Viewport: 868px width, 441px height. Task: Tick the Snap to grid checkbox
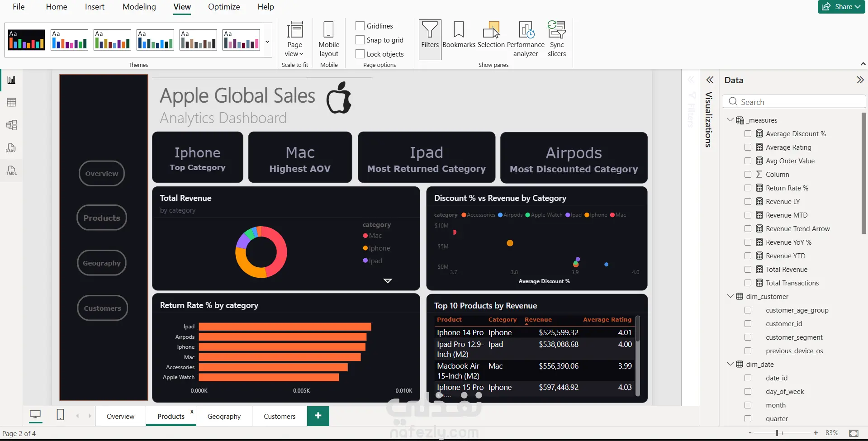[360, 40]
